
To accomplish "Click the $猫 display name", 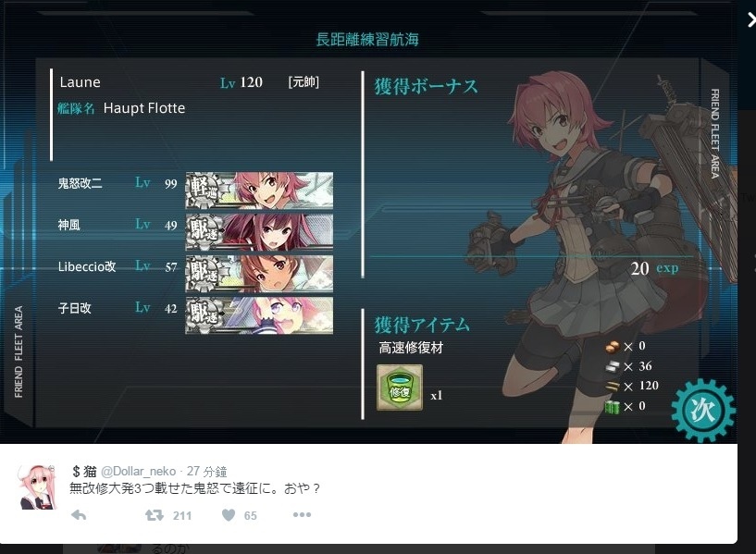I will 84,471.
